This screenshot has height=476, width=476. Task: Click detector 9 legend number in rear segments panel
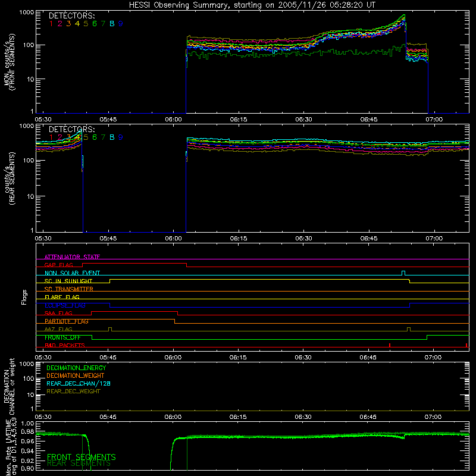[x=121, y=137]
